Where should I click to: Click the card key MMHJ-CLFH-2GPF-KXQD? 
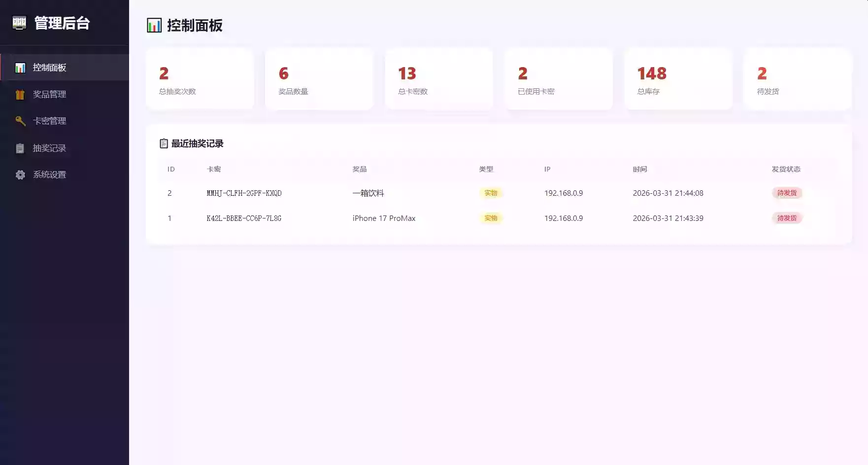[244, 193]
